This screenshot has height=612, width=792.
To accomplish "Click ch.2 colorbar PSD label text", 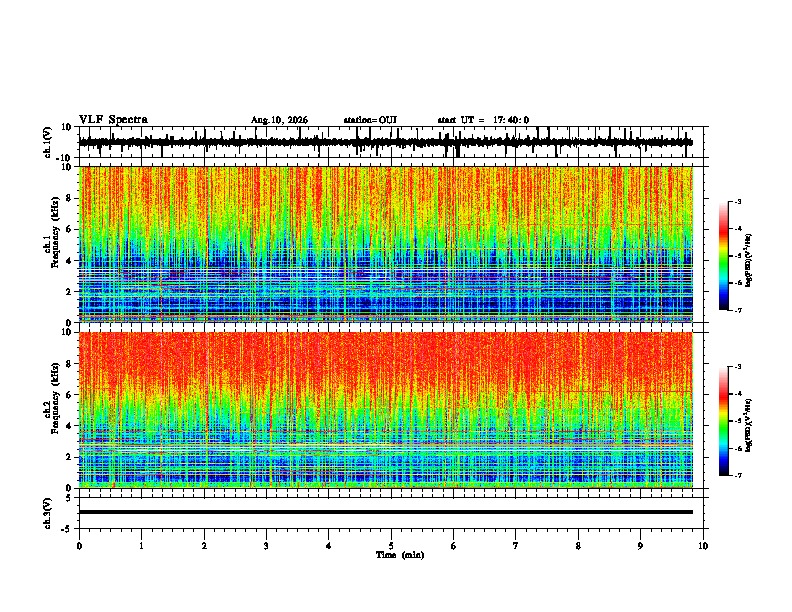I will point(749,425).
